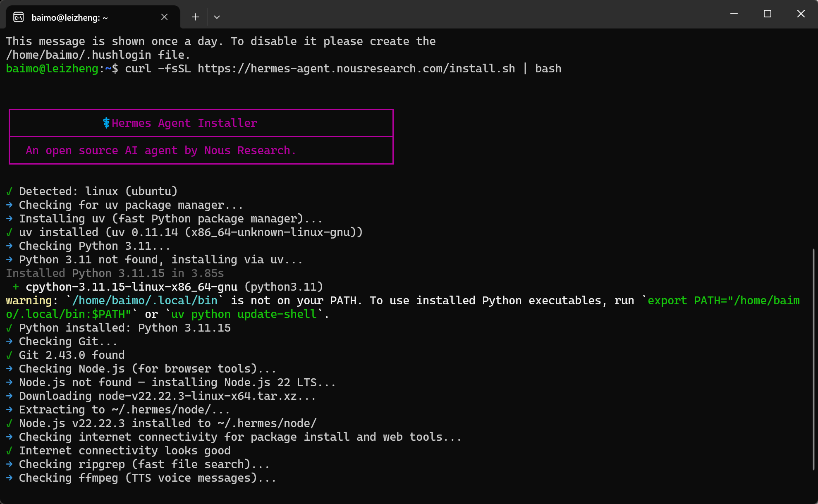Viewport: 818px width, 504px height.
Task: Open a new tab with the plus button
Action: tap(196, 17)
